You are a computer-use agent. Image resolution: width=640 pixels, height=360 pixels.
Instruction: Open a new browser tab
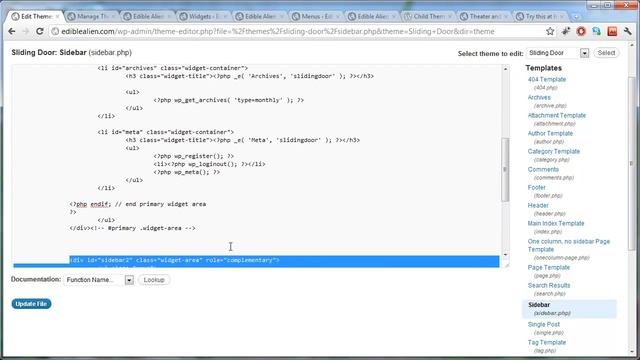pos(576,17)
